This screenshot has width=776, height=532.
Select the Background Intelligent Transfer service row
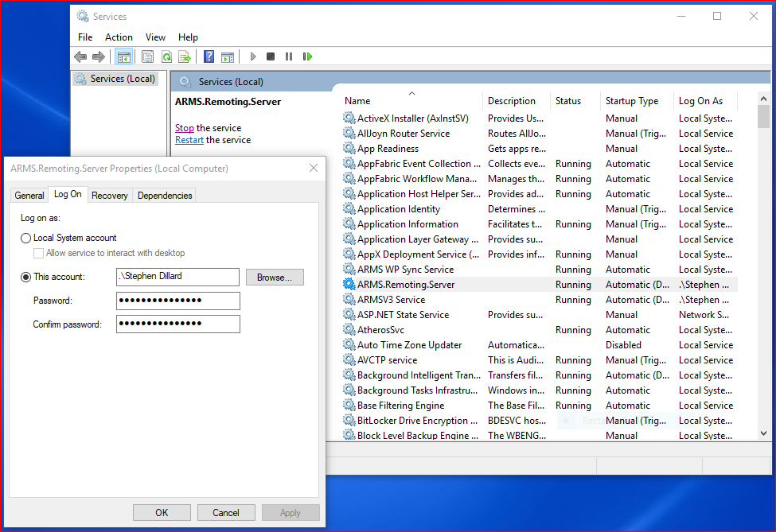point(540,375)
